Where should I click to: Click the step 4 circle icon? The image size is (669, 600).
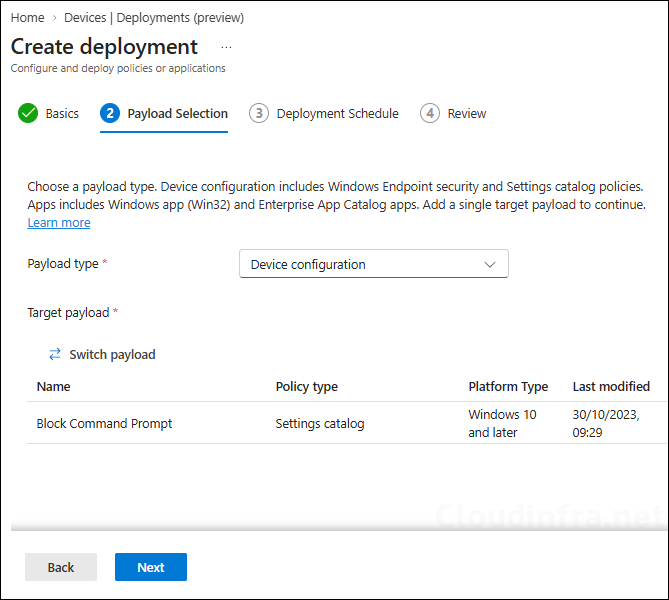(430, 113)
